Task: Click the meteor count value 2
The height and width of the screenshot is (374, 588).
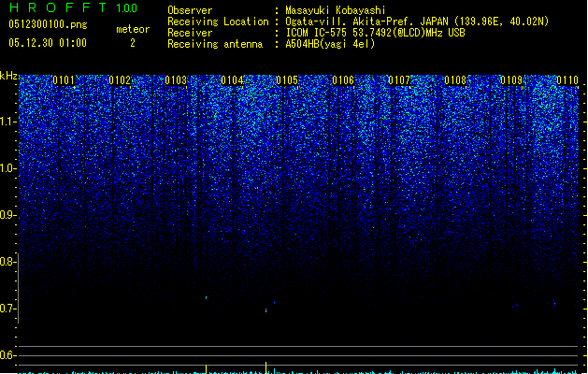Action: point(133,43)
